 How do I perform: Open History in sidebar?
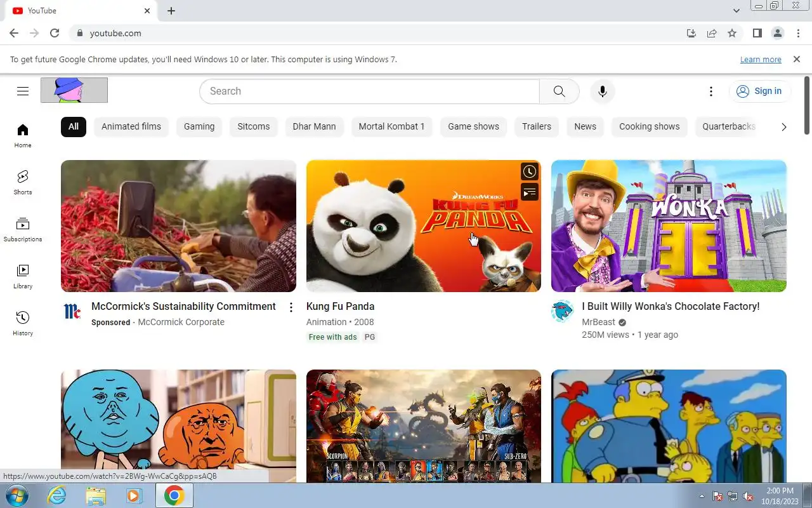(x=23, y=324)
